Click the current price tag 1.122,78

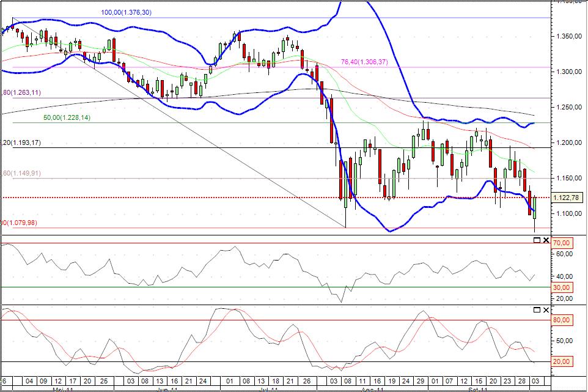coord(566,198)
